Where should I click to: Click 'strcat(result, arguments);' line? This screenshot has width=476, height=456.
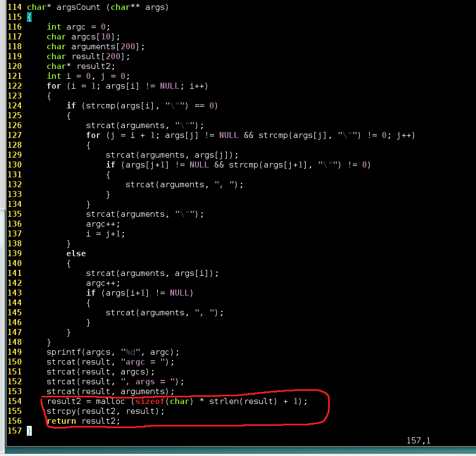point(111,391)
